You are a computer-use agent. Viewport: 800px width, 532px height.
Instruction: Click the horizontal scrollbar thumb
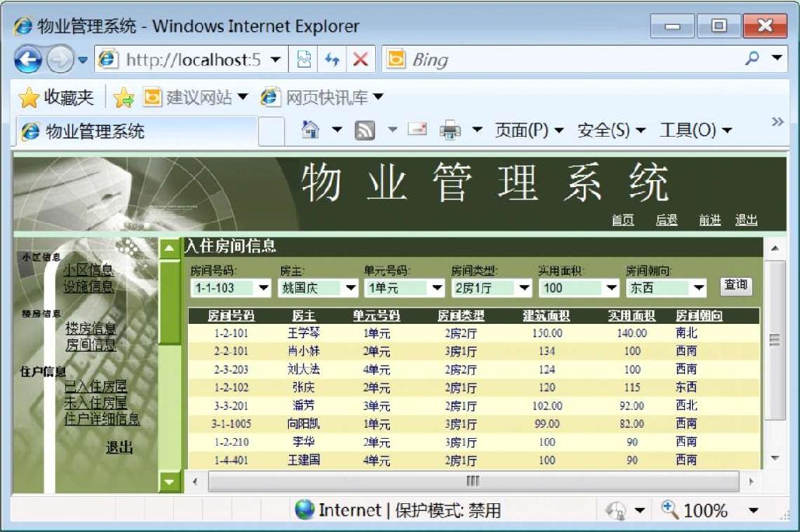coord(473,481)
